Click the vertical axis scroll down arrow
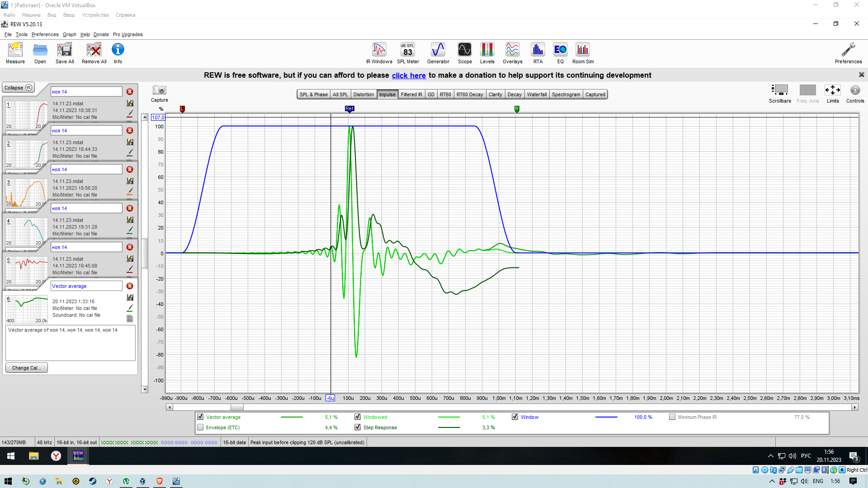The image size is (868, 488). coord(145,389)
